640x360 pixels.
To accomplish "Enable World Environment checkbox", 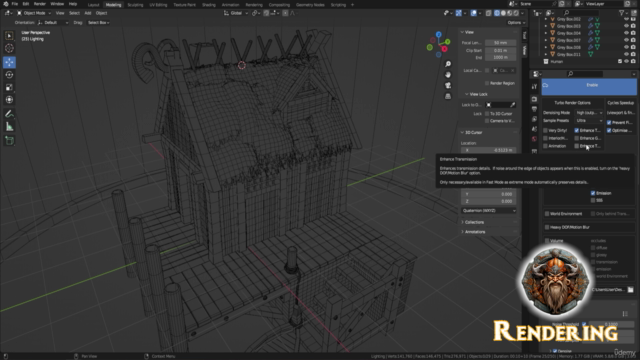I will 547,214.
